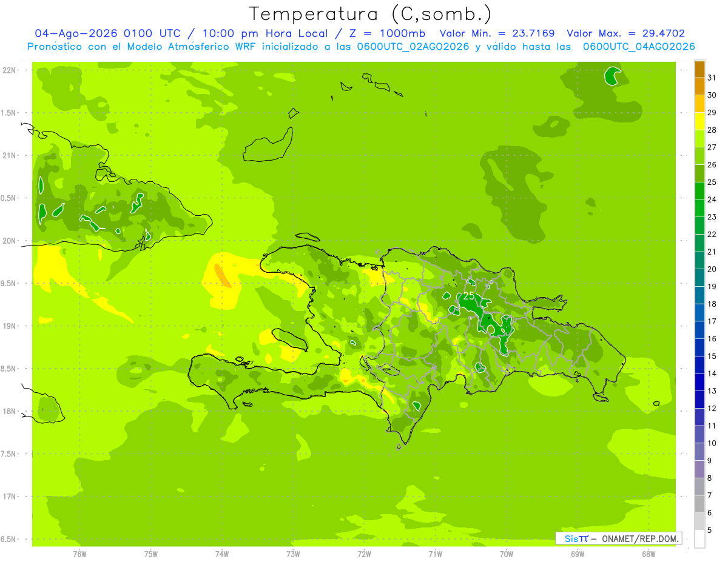The image size is (728, 562).
Task: Select the 'Valor Min. = 23.7169' text
Action: point(497,33)
